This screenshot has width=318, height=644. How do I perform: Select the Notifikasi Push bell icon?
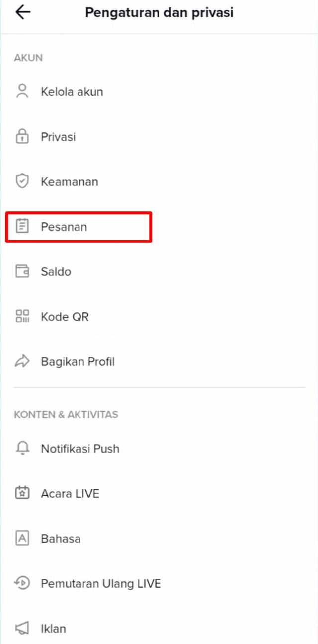[22, 448]
